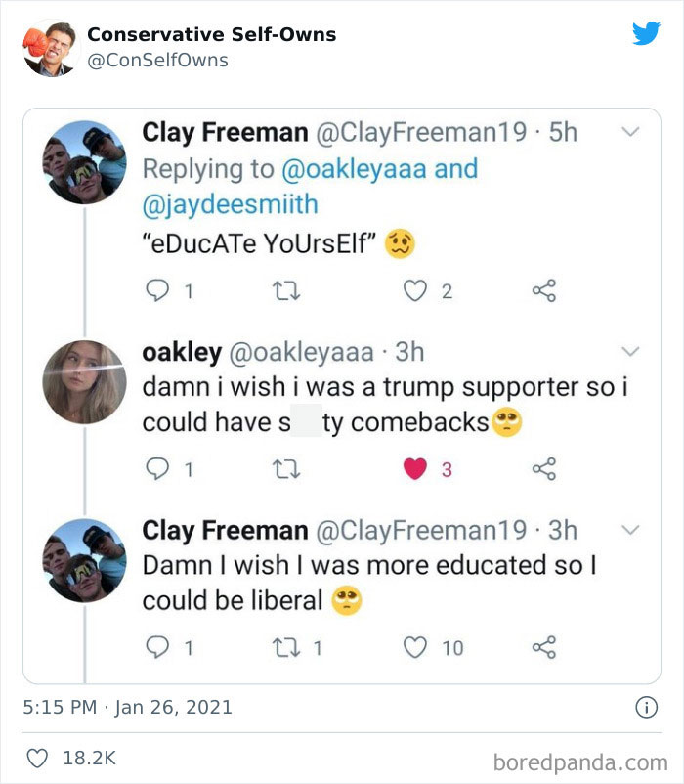Click the Twitter bird logo
This screenshot has height=784, width=684.
pos(646,34)
